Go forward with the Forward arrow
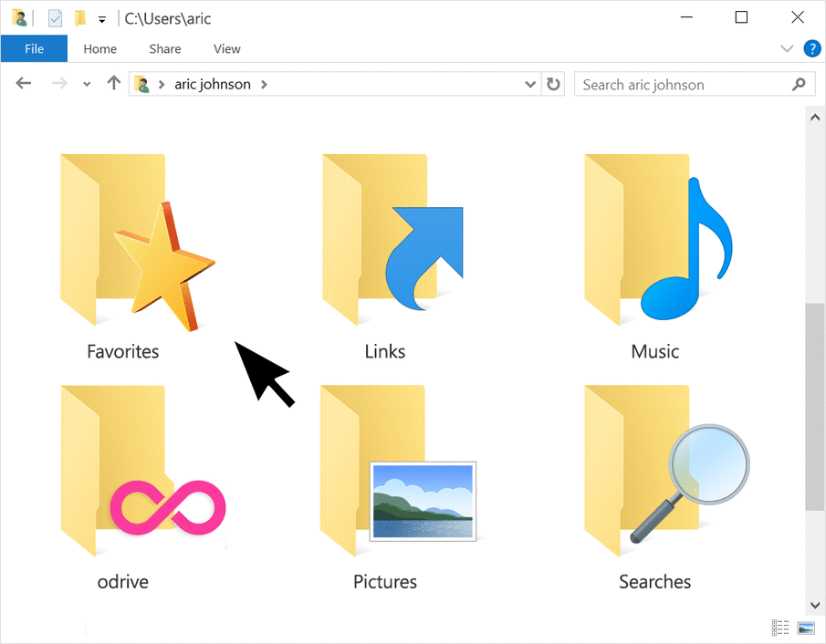This screenshot has width=826, height=644. tap(59, 83)
